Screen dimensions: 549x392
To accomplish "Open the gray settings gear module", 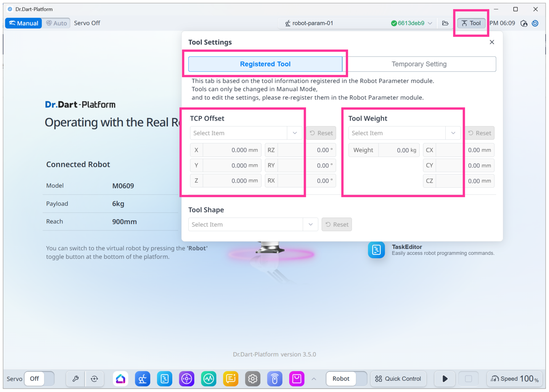I will point(252,379).
